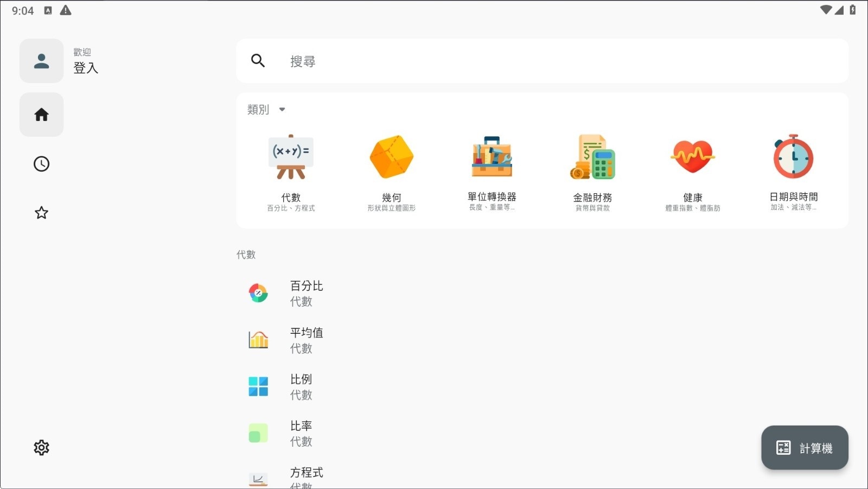Select the 比例 proportion list item

click(x=301, y=386)
